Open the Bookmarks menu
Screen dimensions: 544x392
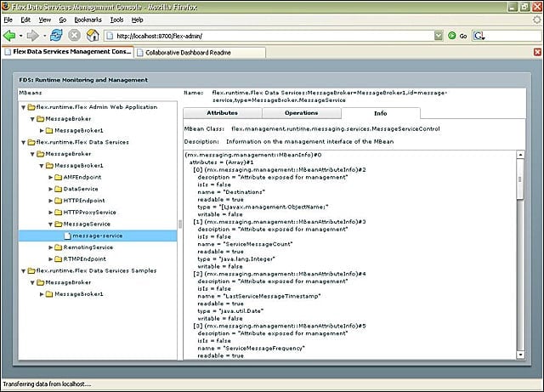click(88, 20)
